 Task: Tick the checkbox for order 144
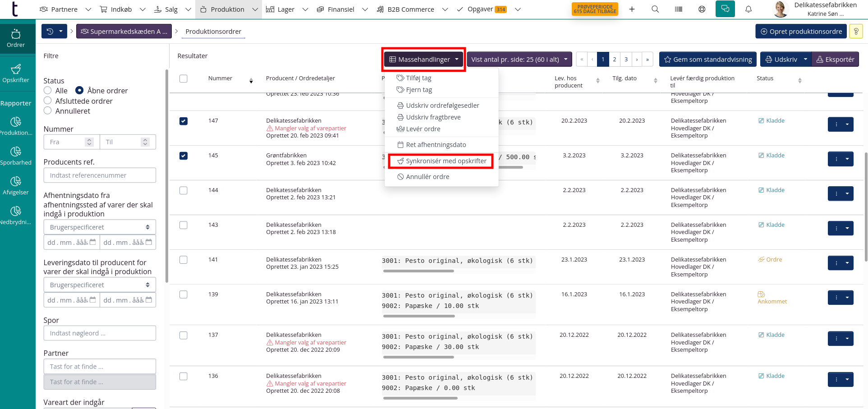click(x=184, y=191)
